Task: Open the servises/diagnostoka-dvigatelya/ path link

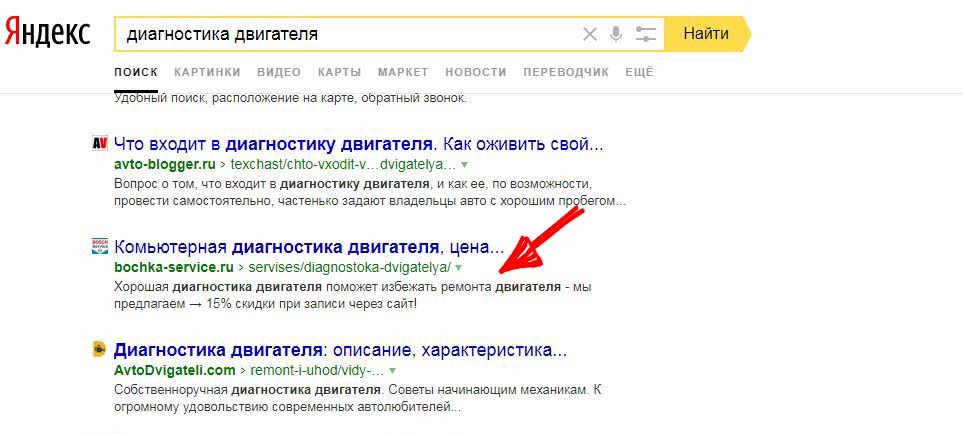Action: pyautogui.click(x=350, y=267)
